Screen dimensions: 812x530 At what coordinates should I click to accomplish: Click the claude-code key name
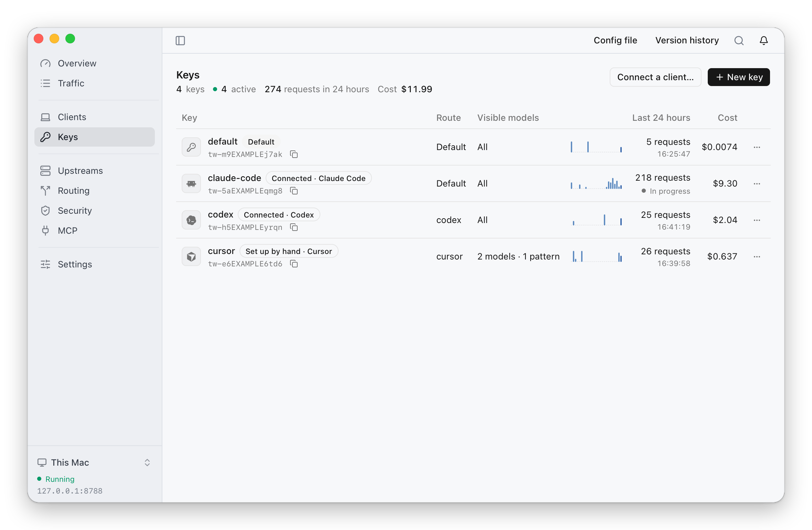coord(234,178)
